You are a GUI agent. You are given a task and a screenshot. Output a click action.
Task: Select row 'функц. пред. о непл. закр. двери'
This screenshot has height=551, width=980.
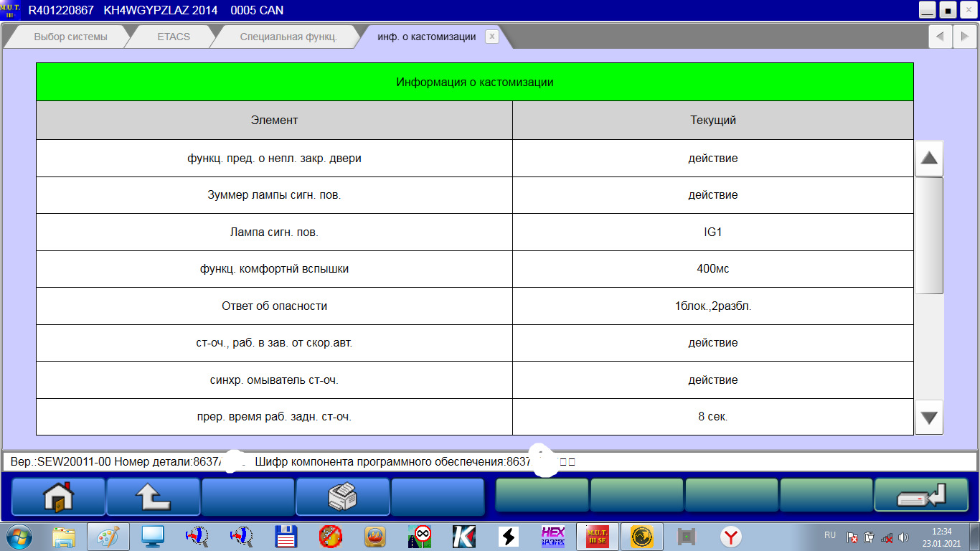475,158
